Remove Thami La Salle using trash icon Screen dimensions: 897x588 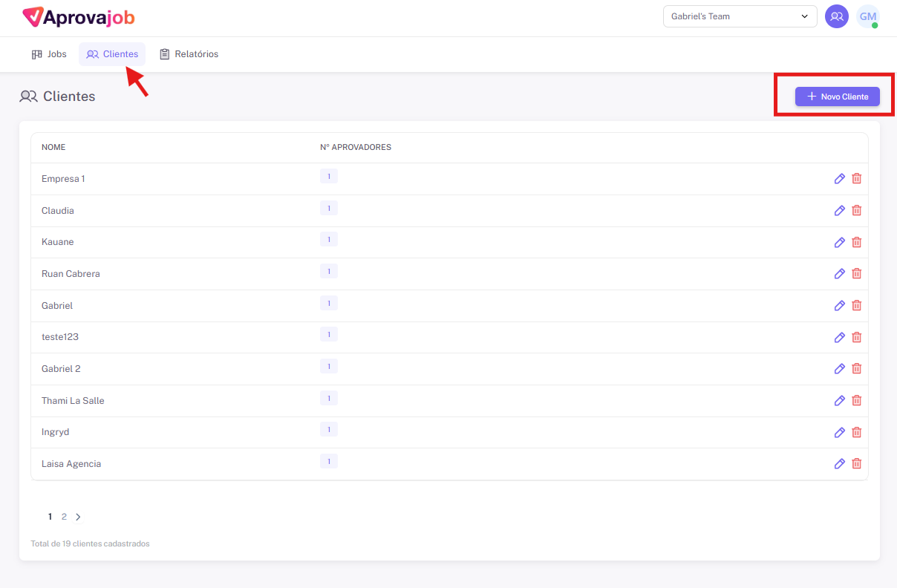(856, 400)
